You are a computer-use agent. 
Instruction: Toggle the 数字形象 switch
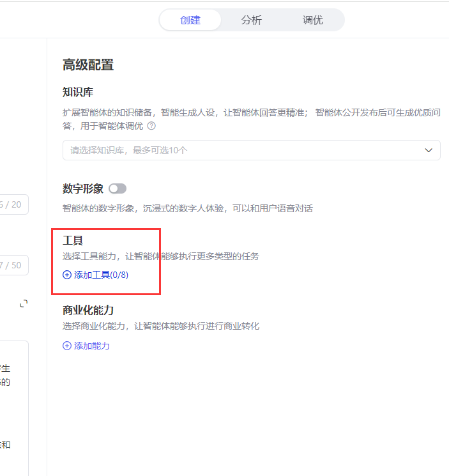point(118,188)
